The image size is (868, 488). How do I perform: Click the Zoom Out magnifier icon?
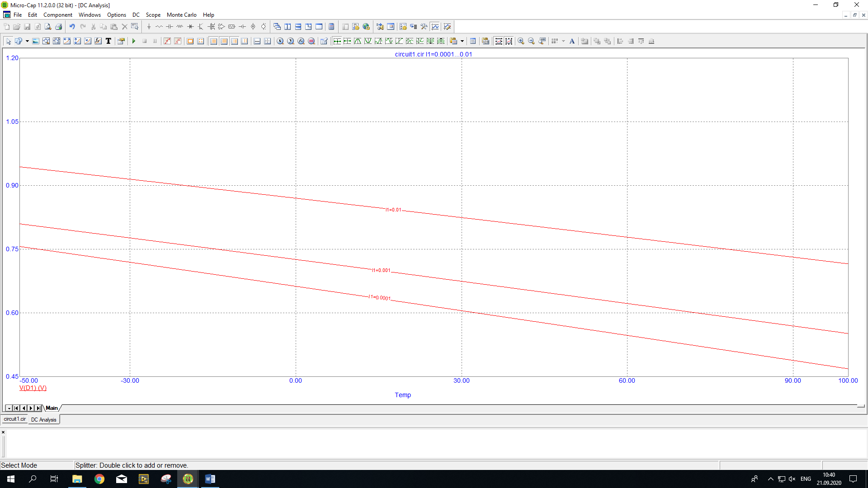[x=531, y=41]
